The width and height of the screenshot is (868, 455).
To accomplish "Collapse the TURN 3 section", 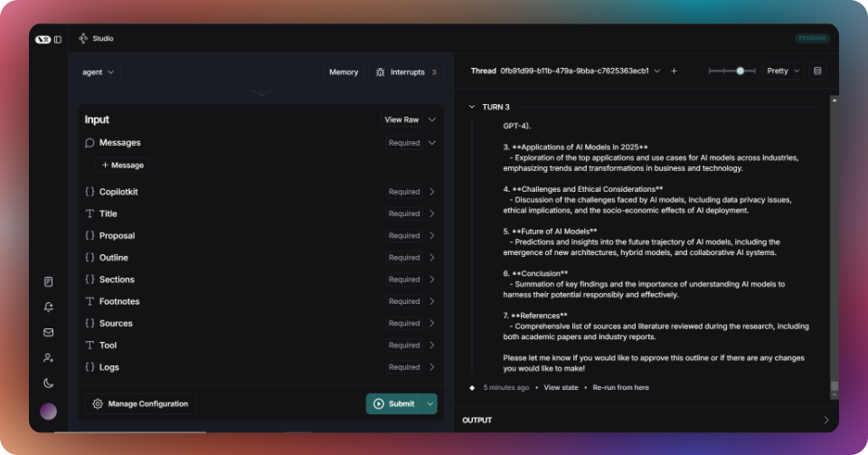I will click(472, 107).
